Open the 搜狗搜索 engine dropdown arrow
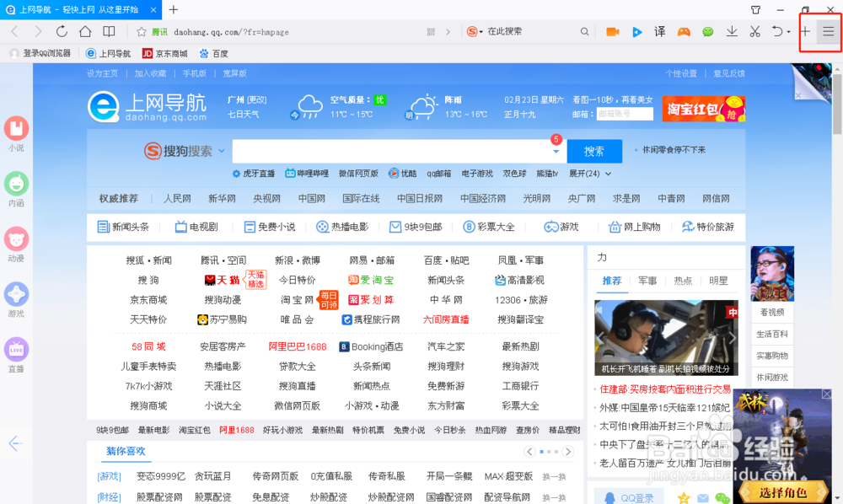Image resolution: width=843 pixels, height=504 pixels. coord(222,151)
